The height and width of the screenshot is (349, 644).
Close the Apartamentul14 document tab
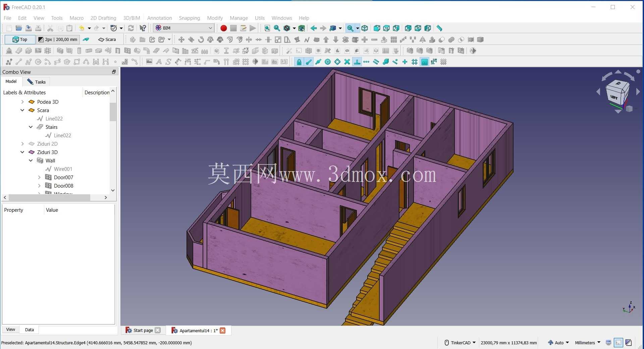coord(222,331)
